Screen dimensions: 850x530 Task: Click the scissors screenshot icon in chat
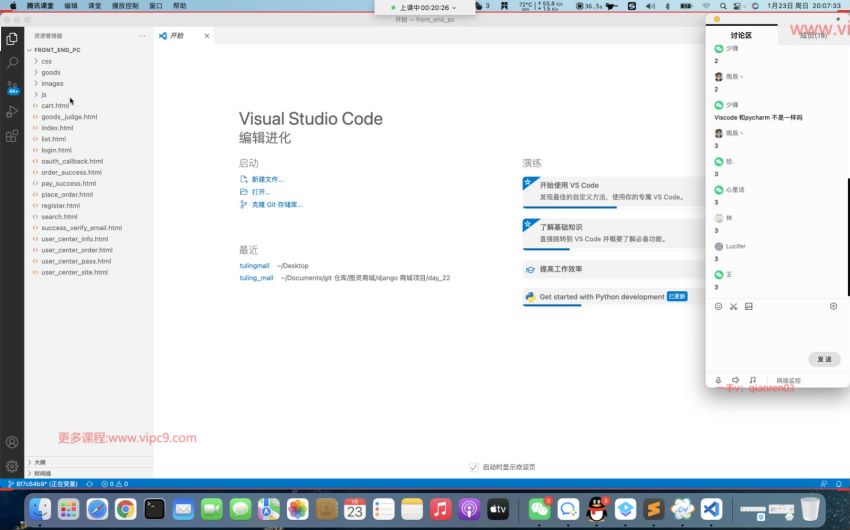click(733, 307)
